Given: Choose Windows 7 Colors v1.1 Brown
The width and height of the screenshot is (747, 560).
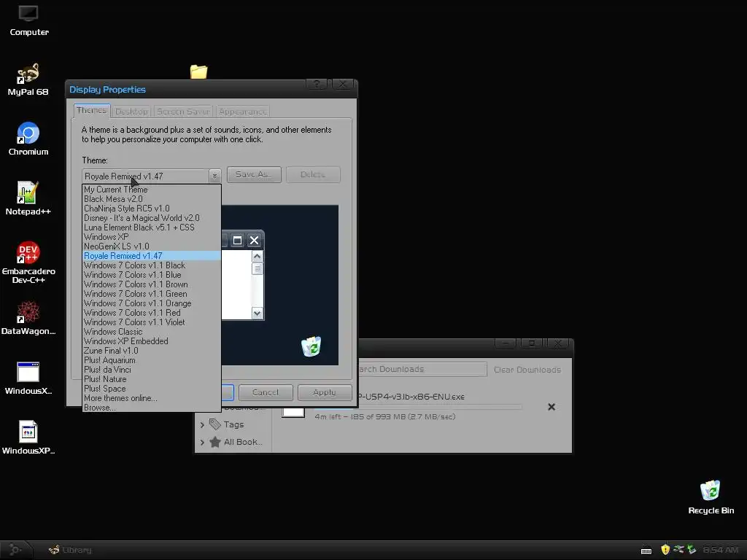Looking at the screenshot, I should [152, 284].
